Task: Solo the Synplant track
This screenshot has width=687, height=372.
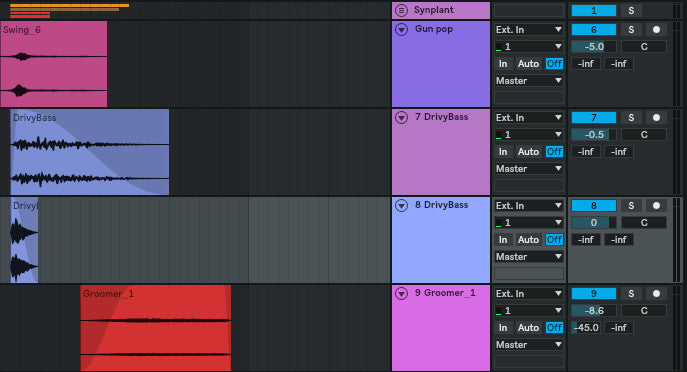Action: (631, 11)
